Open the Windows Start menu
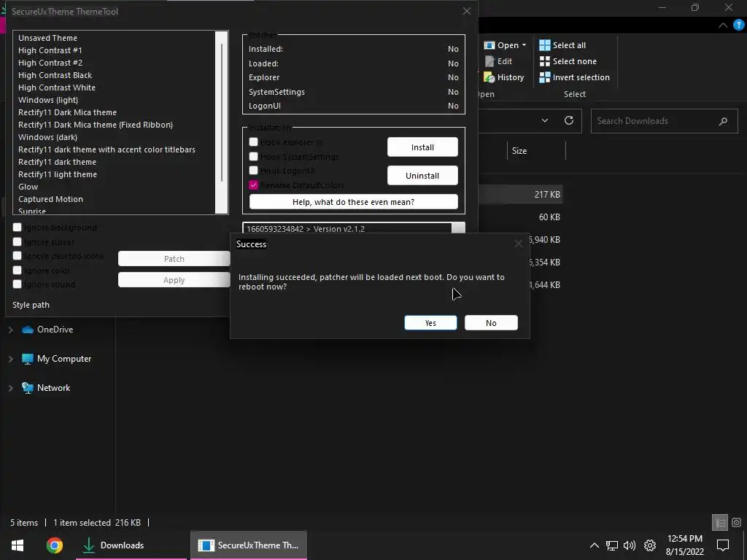The width and height of the screenshot is (747, 560). (x=18, y=545)
